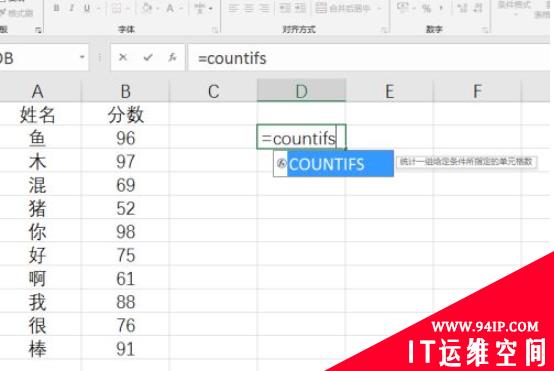Screen dimensions: 554x371
Task: Expand the name box dropdown arrow
Action: tap(82, 57)
